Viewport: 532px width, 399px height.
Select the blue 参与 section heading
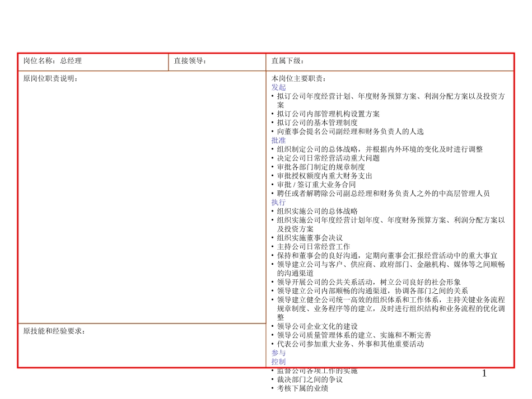click(278, 353)
